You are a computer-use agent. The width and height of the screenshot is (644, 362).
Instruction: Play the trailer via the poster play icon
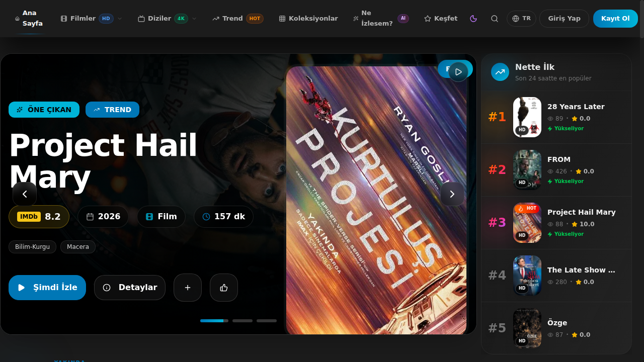click(x=458, y=72)
